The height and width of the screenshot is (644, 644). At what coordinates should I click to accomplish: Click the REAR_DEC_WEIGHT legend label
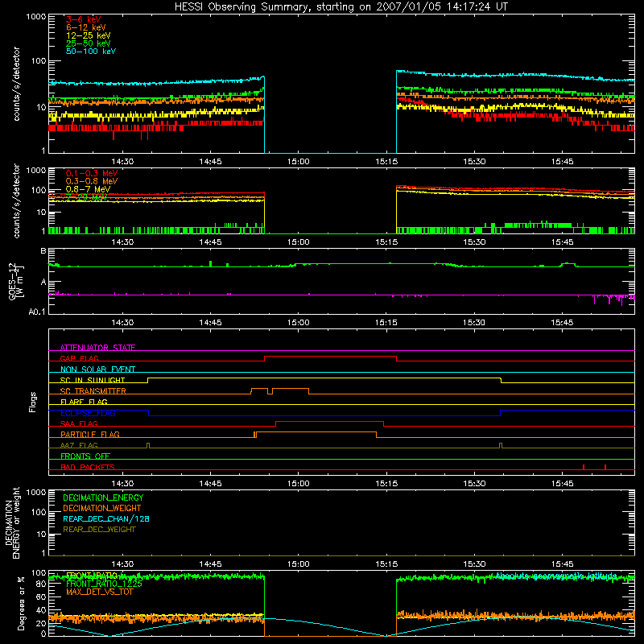click(99, 530)
